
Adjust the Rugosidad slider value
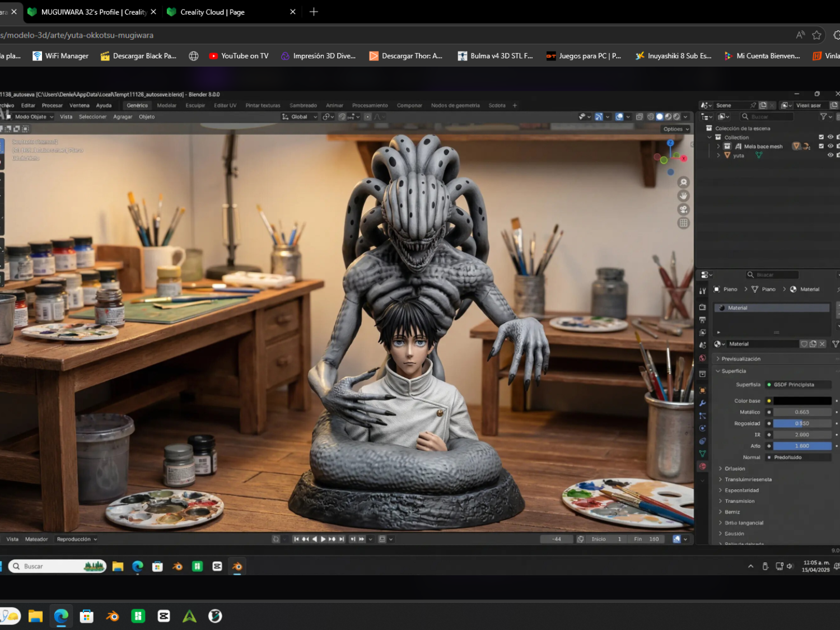pos(802,423)
